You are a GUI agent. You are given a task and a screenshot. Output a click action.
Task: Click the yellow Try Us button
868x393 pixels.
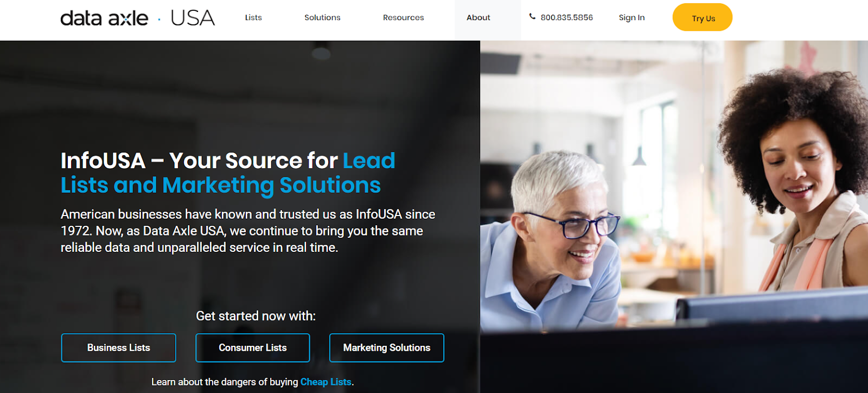pos(703,17)
